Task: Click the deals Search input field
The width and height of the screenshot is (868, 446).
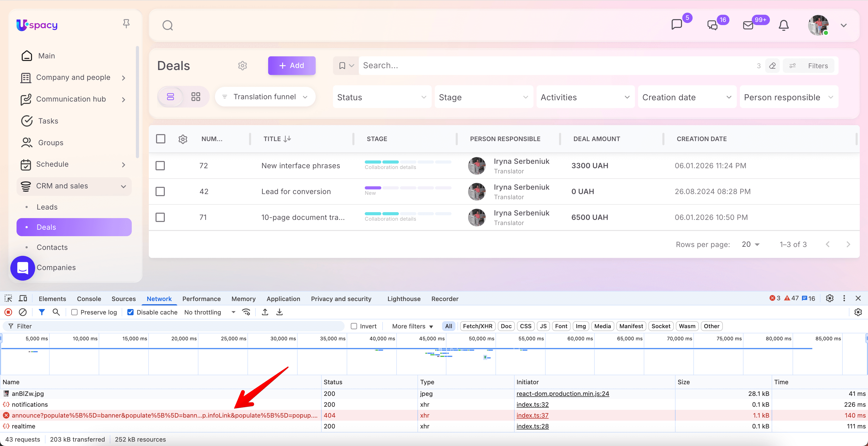Action: [x=556, y=65]
